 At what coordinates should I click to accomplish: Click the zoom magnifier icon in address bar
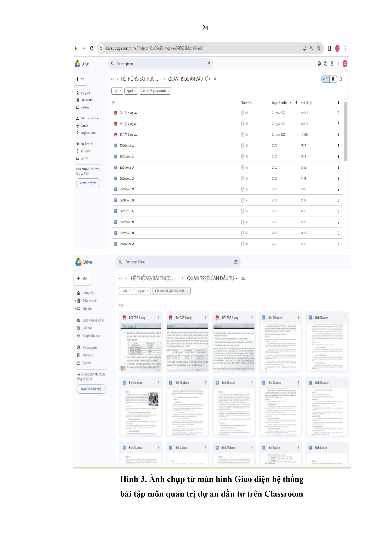point(312,48)
